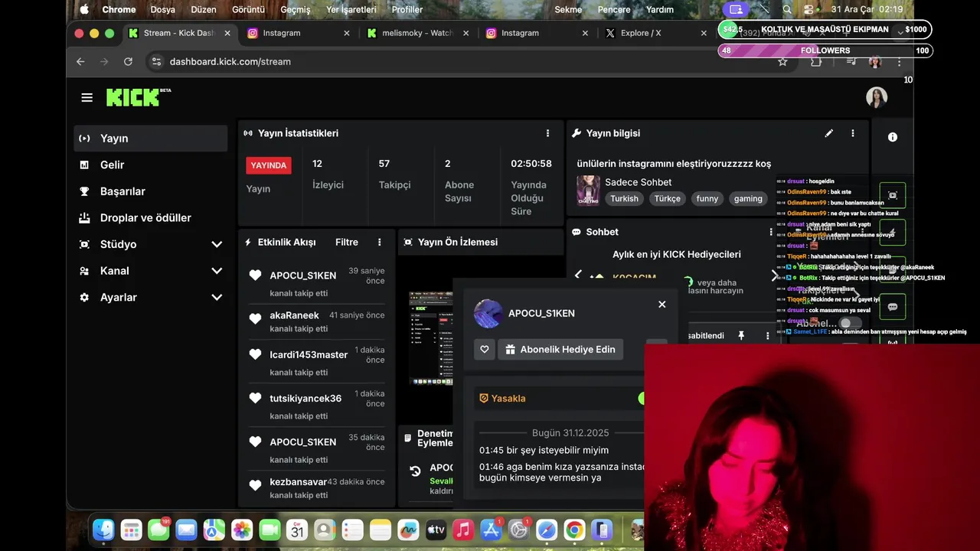Select APOCU_S1KEN follow event from 39 saniye önce
This screenshot has height=551, width=980.
(x=316, y=283)
